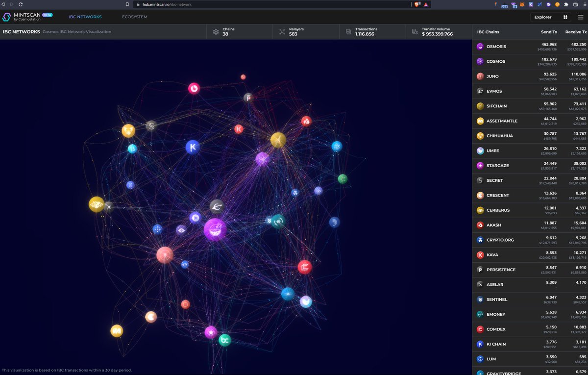Select the Cosmos node in the network graph

[x=262, y=159]
